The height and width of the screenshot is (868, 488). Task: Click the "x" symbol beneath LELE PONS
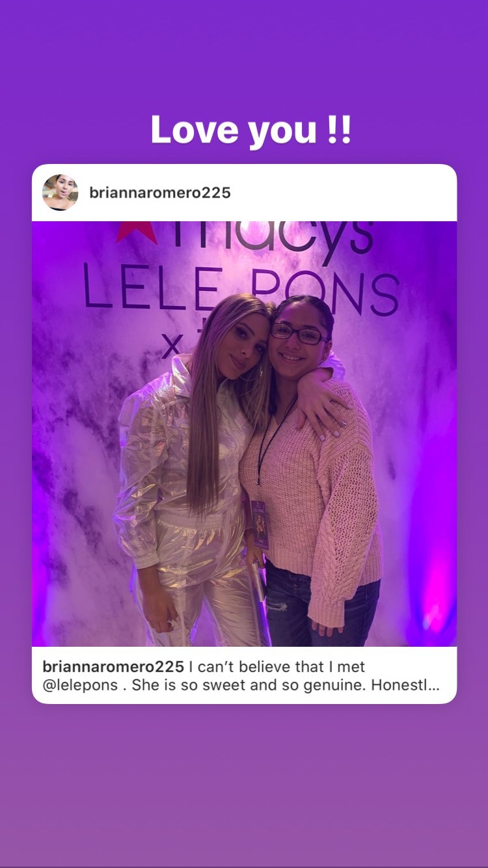point(171,346)
